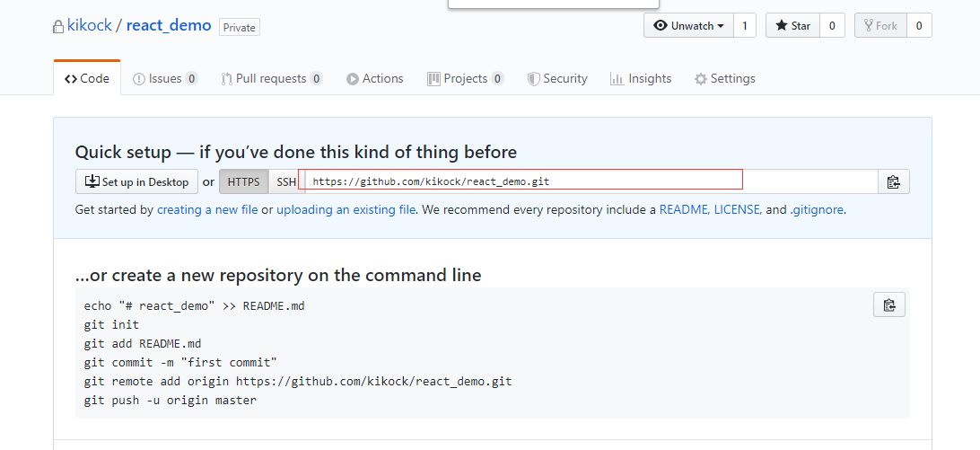This screenshot has width=980, height=450.
Task: Click the 'git commit -m "first commit"' line
Action: (x=180, y=362)
